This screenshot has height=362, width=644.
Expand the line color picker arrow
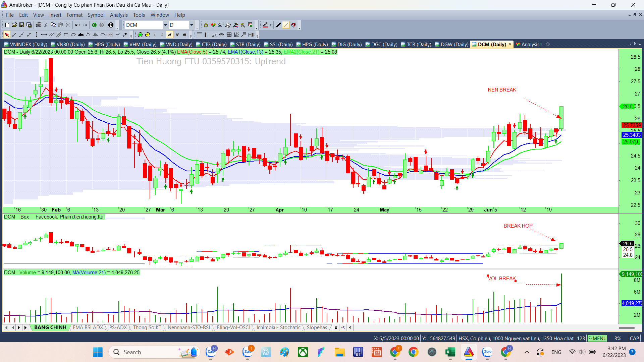click(270, 25)
